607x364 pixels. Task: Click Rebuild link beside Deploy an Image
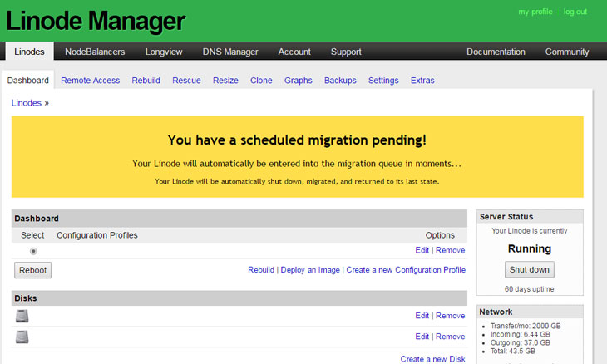click(x=261, y=269)
